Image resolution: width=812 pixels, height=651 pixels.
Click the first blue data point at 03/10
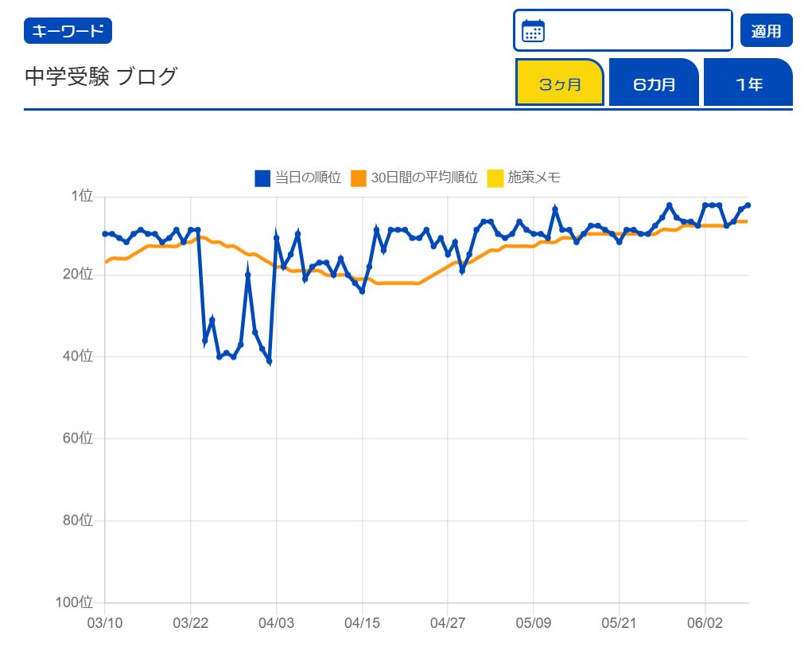[x=105, y=234]
